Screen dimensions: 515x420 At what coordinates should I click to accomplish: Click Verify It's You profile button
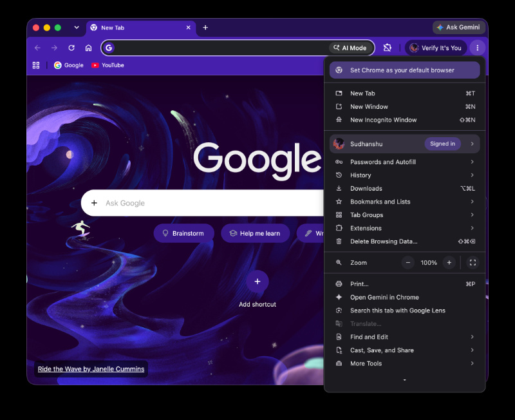436,48
